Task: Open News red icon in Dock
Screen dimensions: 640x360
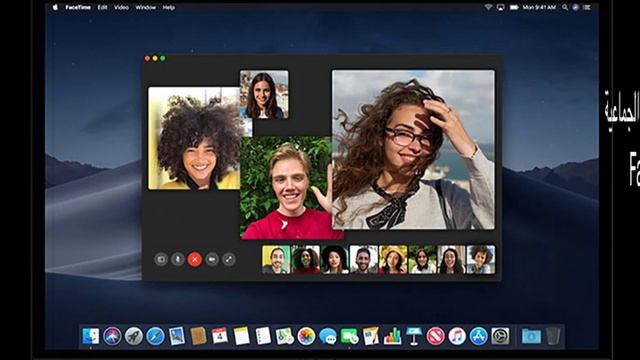Action: click(436, 336)
